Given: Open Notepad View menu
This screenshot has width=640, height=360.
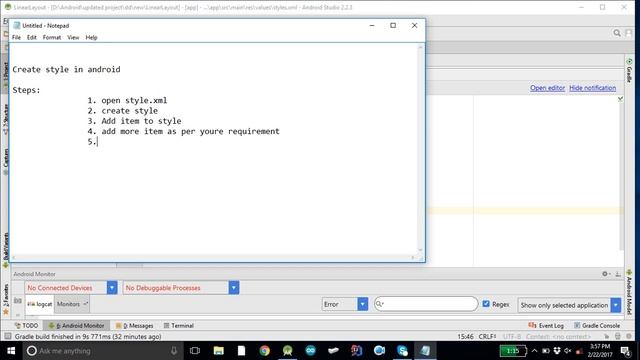Looking at the screenshot, I should click(73, 37).
